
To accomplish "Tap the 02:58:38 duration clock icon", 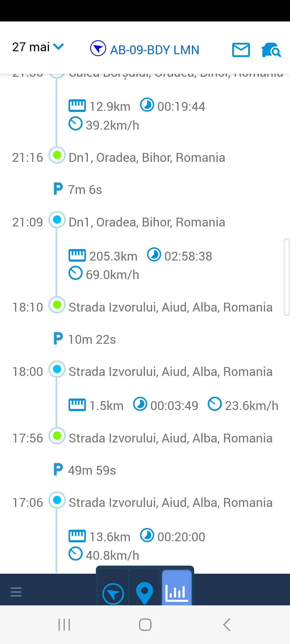I will (x=154, y=255).
